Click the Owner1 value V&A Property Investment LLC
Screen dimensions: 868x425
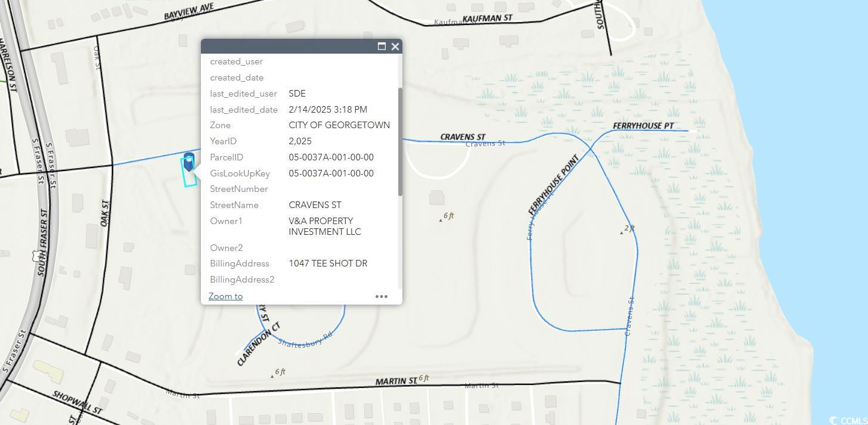(324, 227)
